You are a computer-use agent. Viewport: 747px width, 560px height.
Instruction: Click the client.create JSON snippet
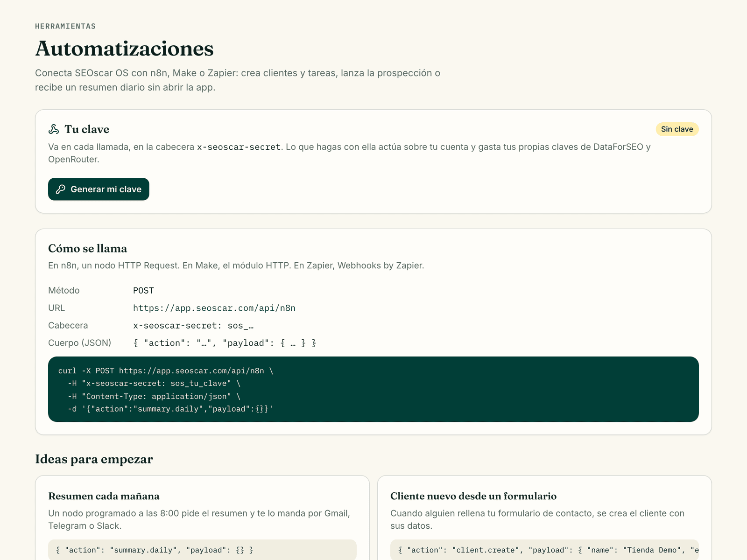click(544, 550)
